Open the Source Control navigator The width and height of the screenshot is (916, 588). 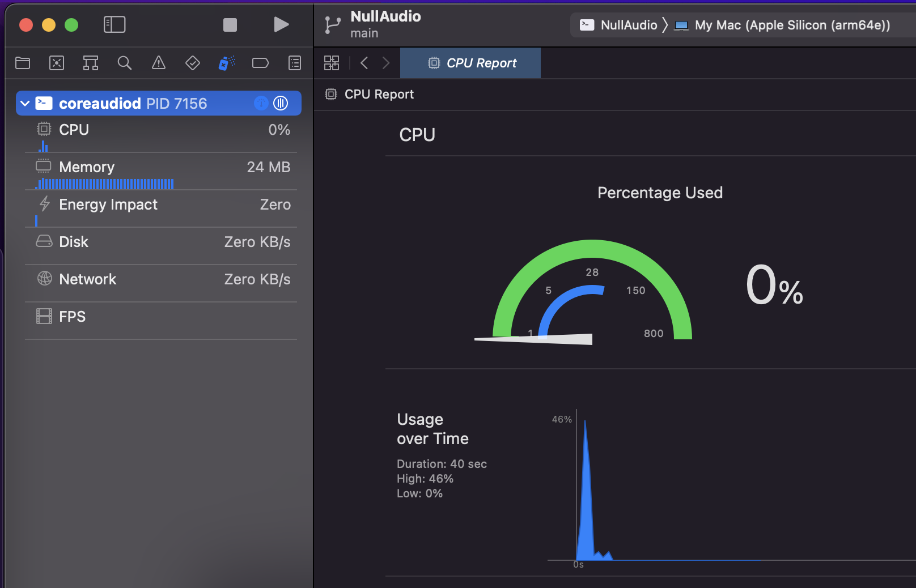(57, 63)
